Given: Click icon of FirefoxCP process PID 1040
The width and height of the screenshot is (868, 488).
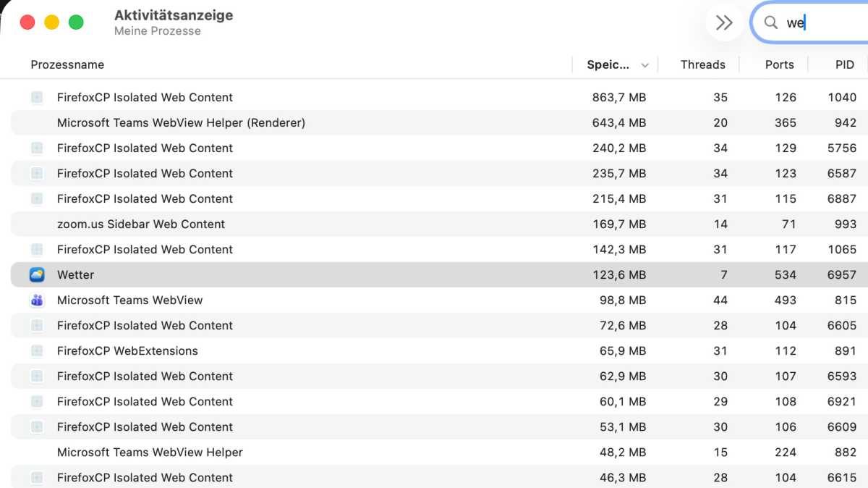Looking at the screenshot, I should click(37, 97).
